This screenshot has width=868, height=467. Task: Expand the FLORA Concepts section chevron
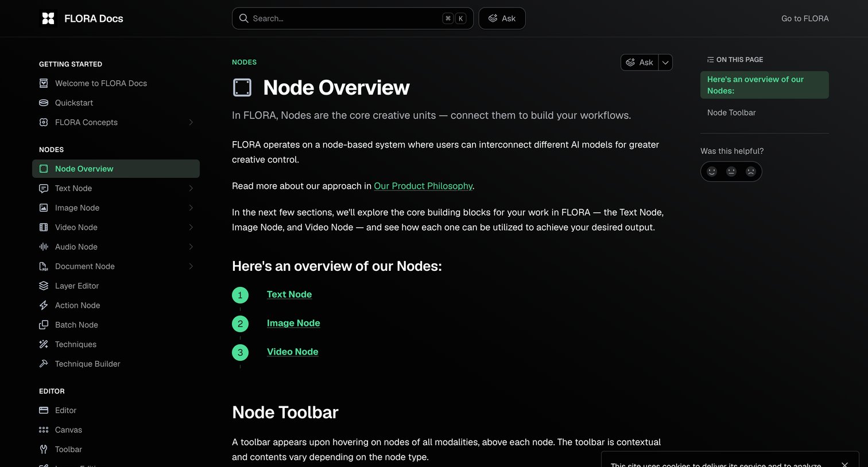point(191,122)
